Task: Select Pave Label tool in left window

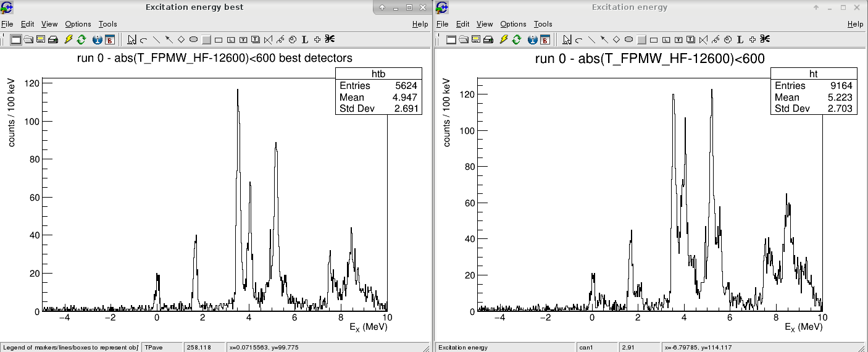Action: (231, 40)
